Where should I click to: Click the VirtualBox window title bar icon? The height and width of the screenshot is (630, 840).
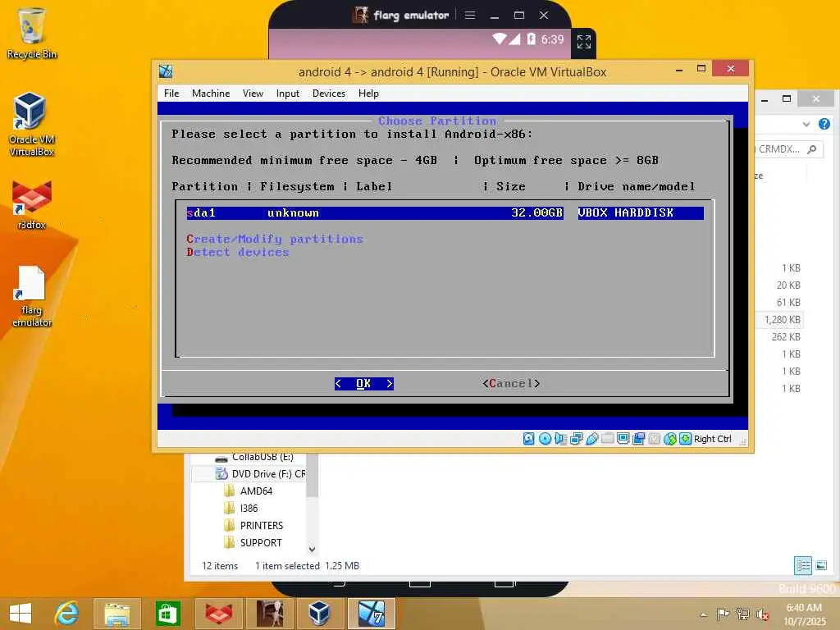166,71
